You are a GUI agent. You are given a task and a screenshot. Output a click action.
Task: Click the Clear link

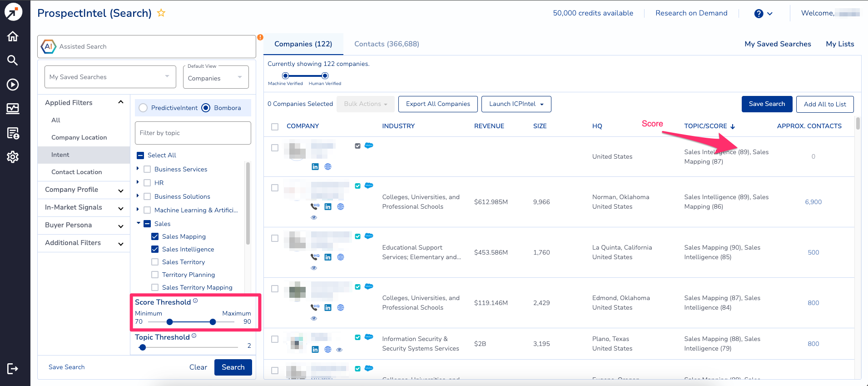(198, 367)
